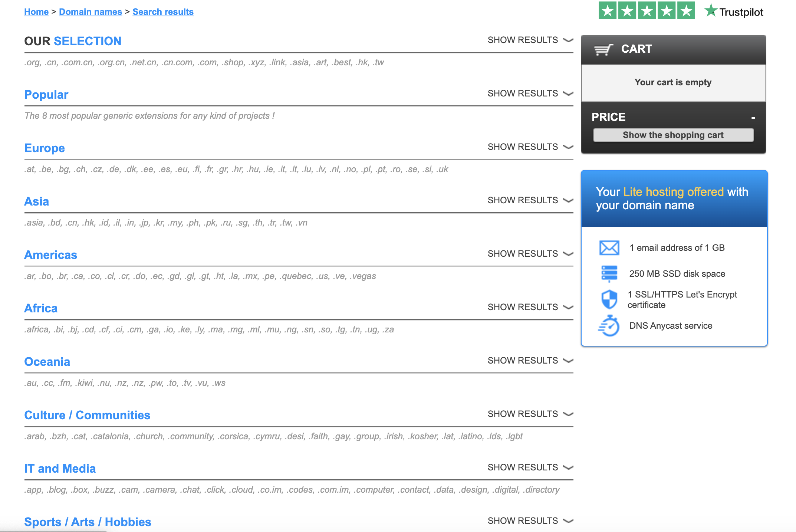Click the SSL shield icon
This screenshot has width=796, height=532.
pyautogui.click(x=609, y=299)
